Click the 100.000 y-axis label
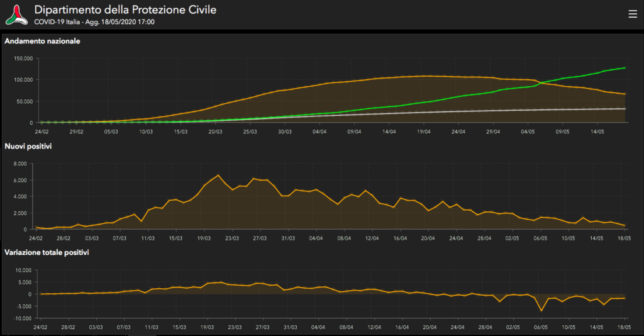The width and height of the screenshot is (644, 336). 23,80
